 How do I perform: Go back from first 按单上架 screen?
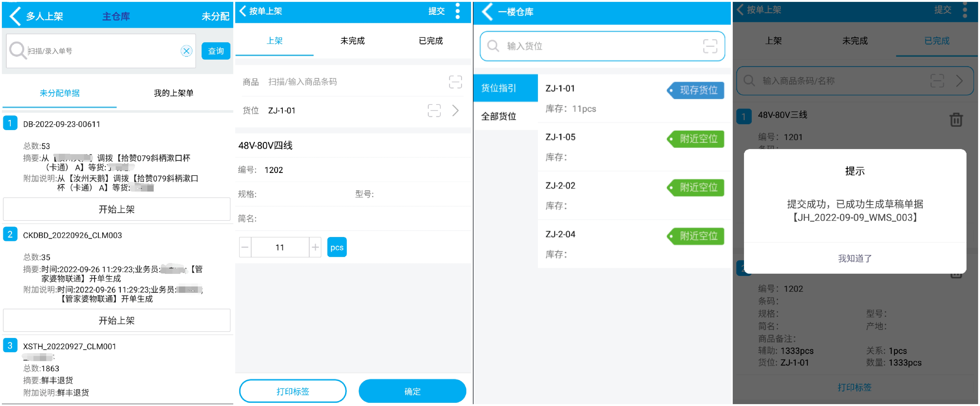(243, 11)
